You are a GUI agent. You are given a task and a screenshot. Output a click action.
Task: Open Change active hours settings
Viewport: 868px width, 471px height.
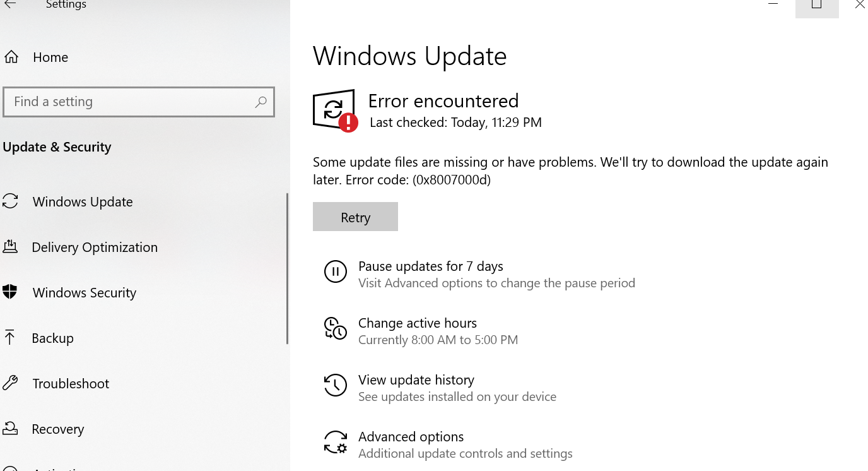(417, 323)
